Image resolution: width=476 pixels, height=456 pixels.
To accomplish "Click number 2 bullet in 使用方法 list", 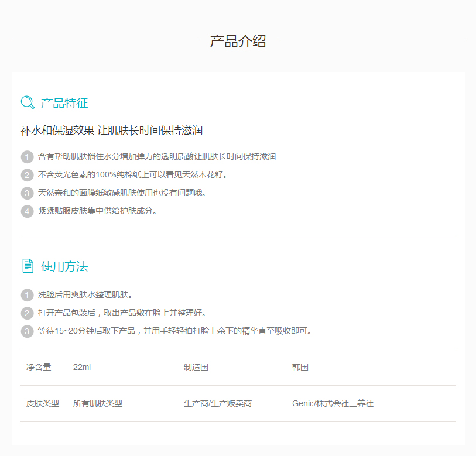I will pyautogui.click(x=27, y=313).
